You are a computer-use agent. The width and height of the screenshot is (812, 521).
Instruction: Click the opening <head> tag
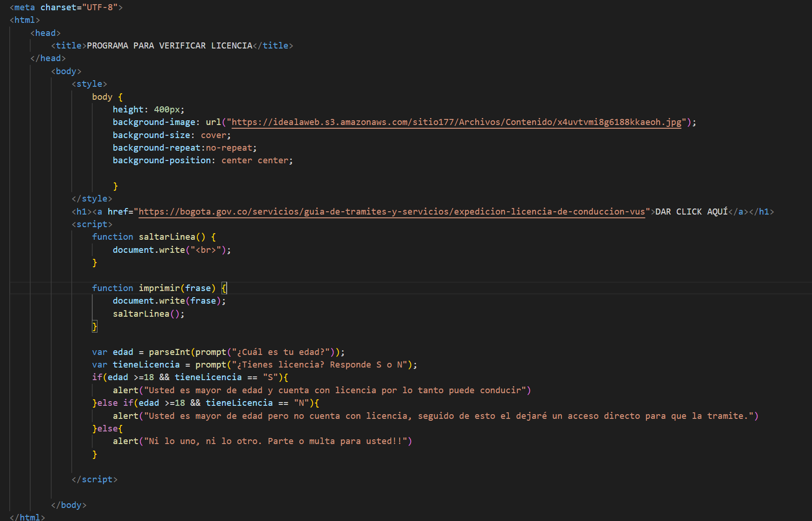46,33
